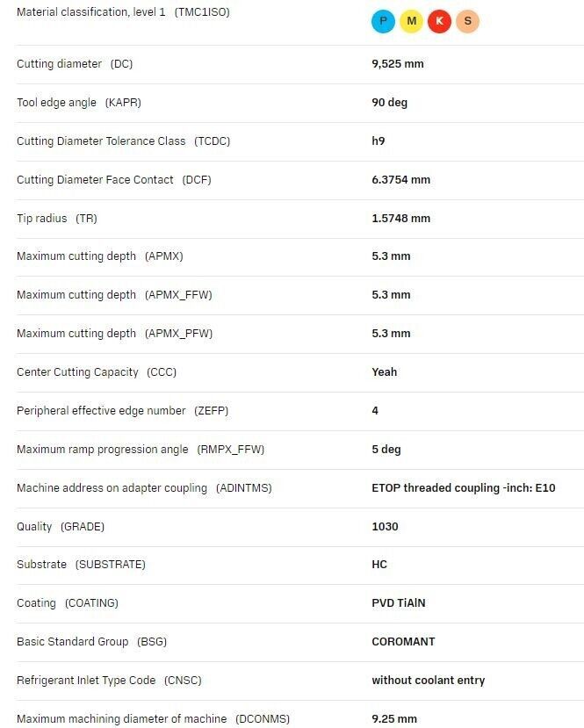Select the h9 tolerance class value

coord(378,141)
